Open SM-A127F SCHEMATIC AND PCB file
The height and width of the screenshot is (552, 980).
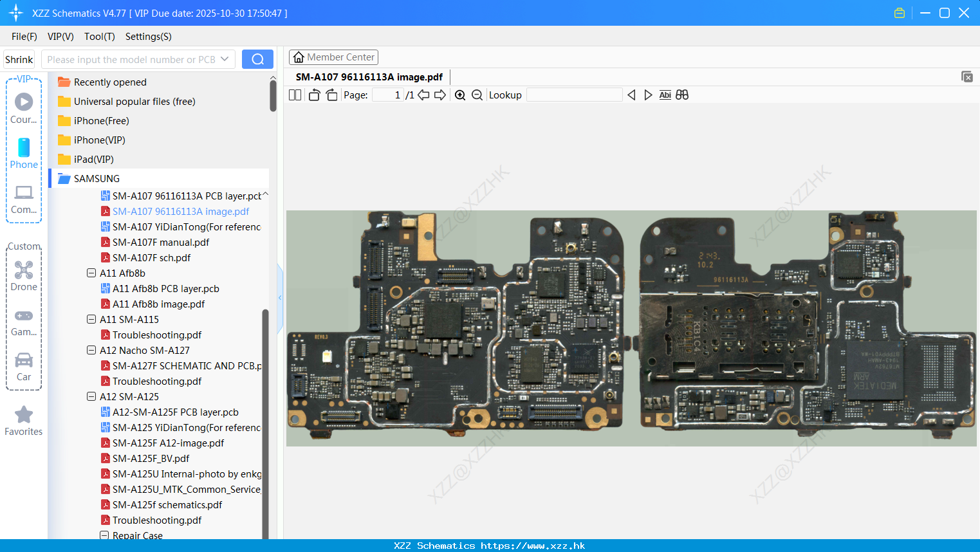point(181,365)
